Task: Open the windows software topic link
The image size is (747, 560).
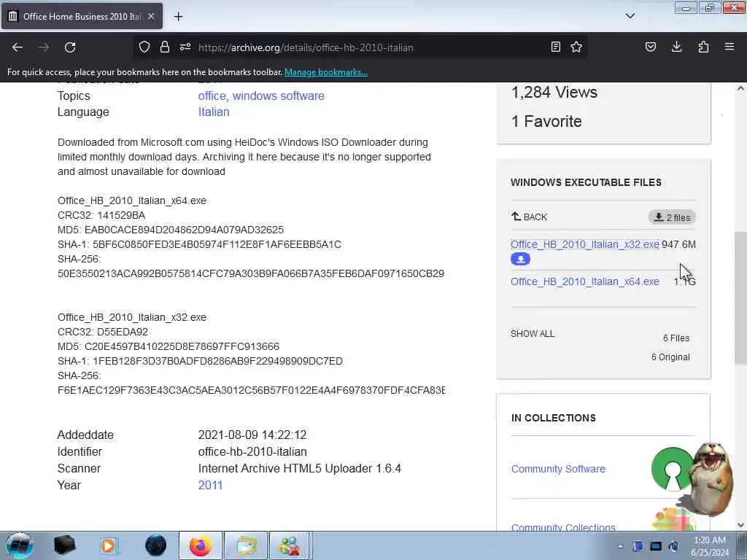Action: tap(278, 96)
